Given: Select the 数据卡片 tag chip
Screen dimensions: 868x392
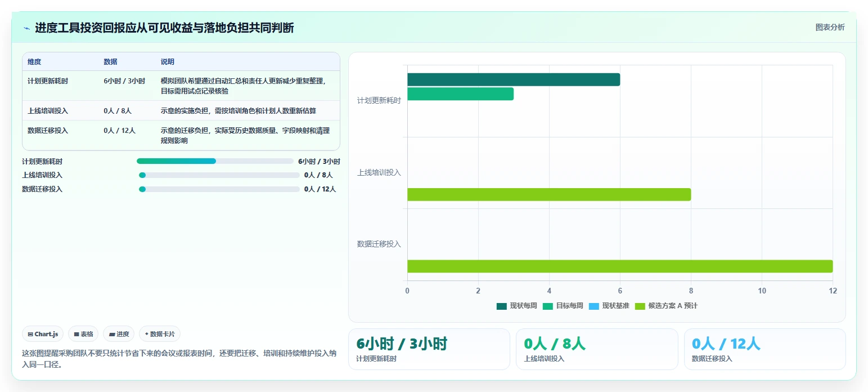Looking at the screenshot, I should tap(160, 334).
